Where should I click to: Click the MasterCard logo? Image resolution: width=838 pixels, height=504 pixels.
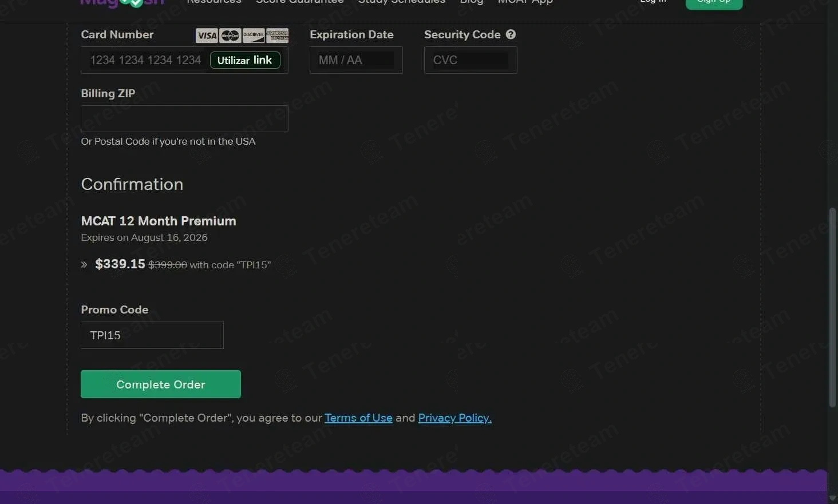[x=230, y=35]
